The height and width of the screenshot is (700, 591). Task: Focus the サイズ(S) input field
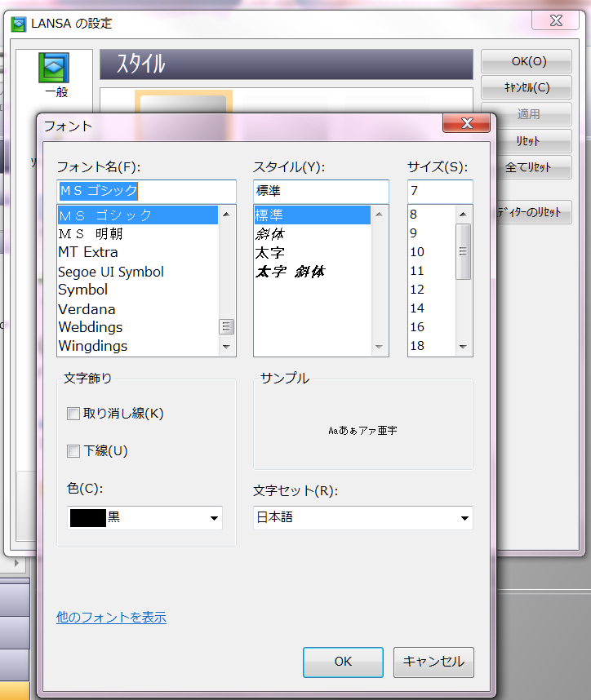pyautogui.click(x=440, y=191)
